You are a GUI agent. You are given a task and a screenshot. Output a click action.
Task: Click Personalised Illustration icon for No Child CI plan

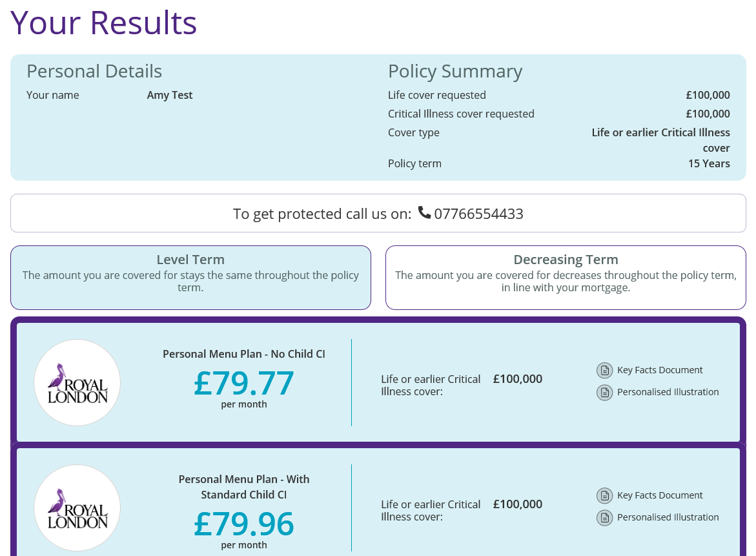point(604,392)
